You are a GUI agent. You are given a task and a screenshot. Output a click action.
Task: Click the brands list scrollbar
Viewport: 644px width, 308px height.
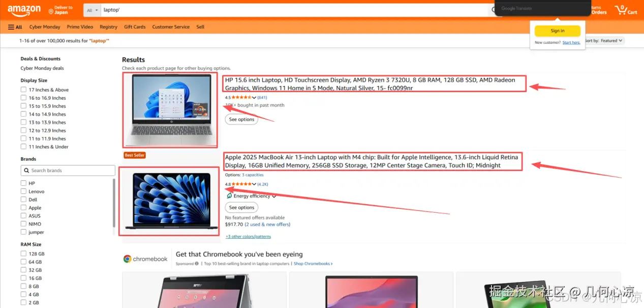point(114,203)
